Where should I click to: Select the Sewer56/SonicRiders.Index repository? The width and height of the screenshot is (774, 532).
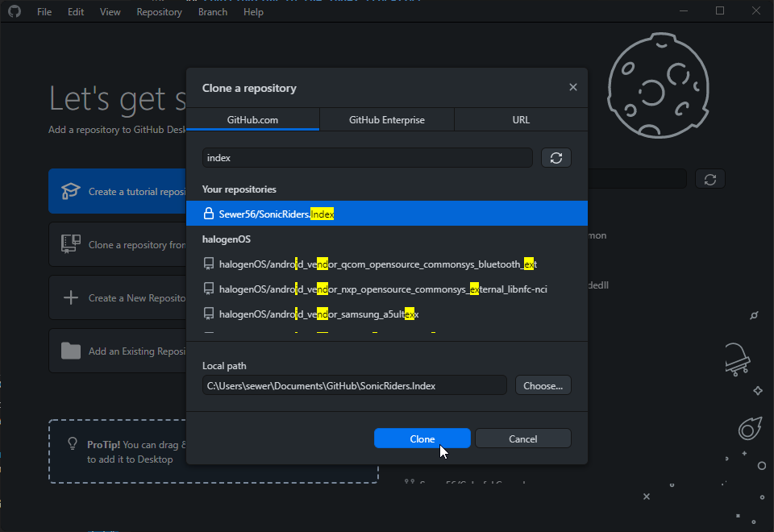387,214
